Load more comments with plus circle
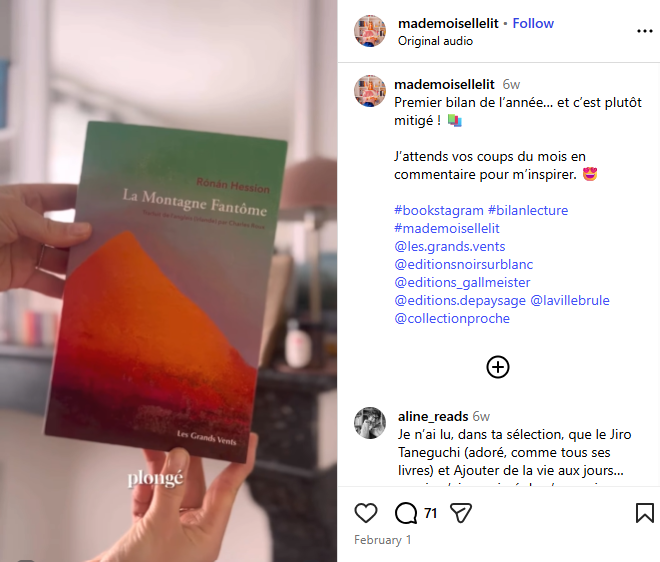 [498, 367]
